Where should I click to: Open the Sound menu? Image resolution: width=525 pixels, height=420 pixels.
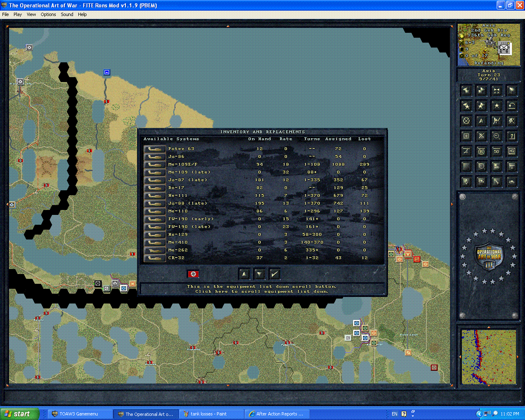click(66, 14)
